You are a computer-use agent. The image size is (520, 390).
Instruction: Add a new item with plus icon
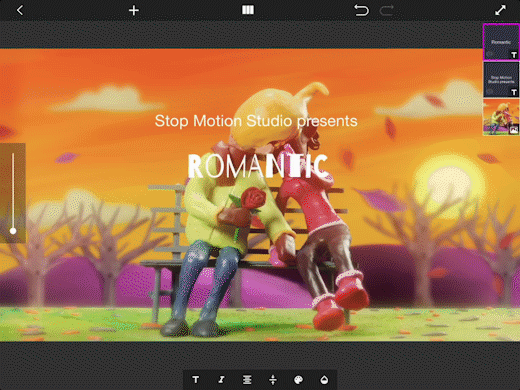[134, 10]
